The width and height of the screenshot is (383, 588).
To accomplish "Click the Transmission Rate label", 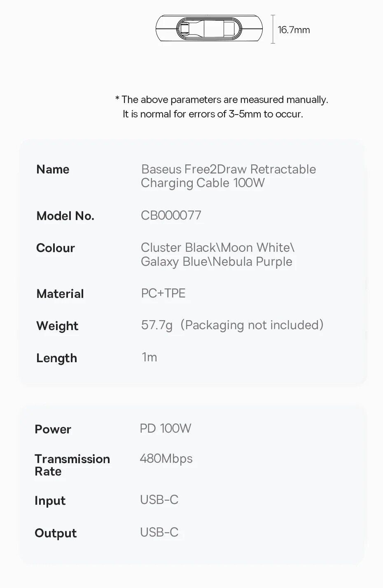I will [72, 465].
